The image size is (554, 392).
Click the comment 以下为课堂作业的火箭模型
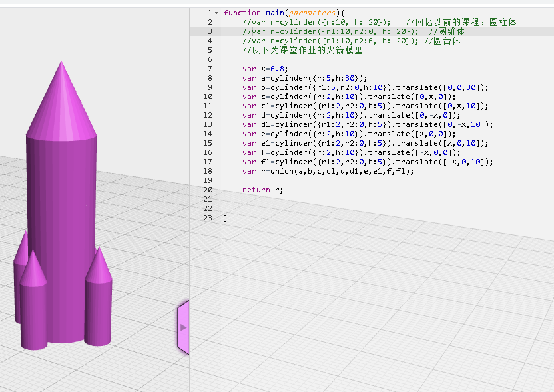click(x=303, y=50)
